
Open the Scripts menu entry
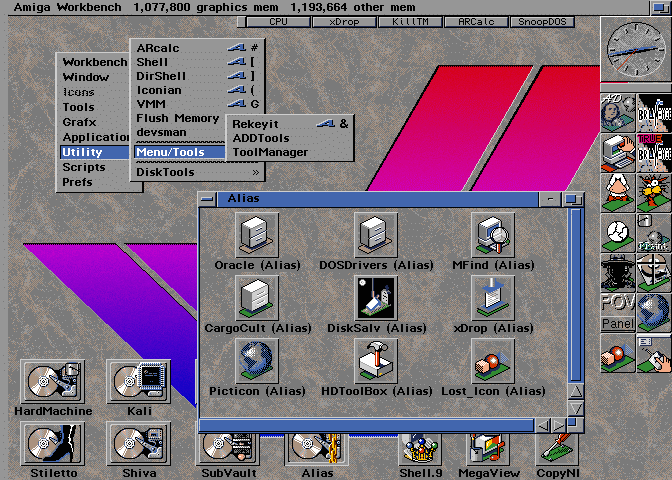click(94, 167)
